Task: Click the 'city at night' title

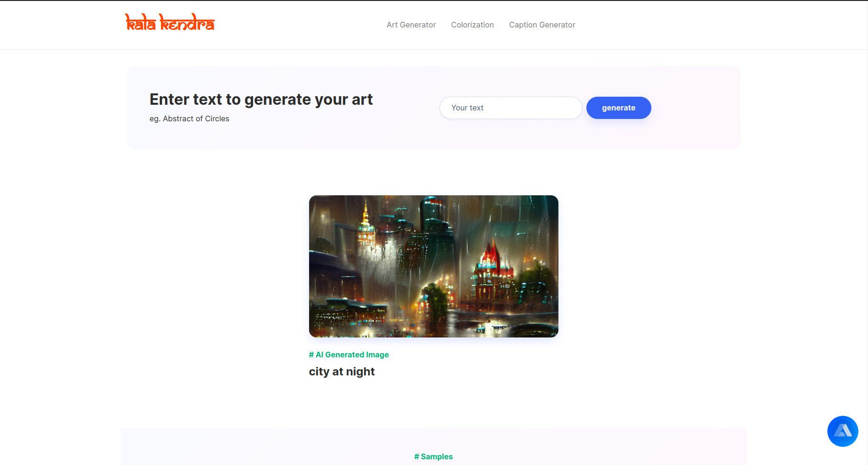Action: 341,372
